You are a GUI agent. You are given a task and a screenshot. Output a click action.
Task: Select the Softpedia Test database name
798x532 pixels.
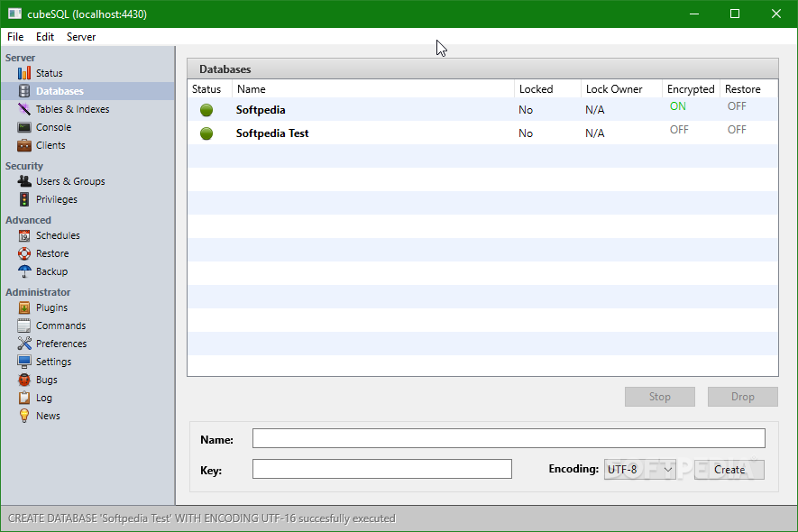[272, 133]
